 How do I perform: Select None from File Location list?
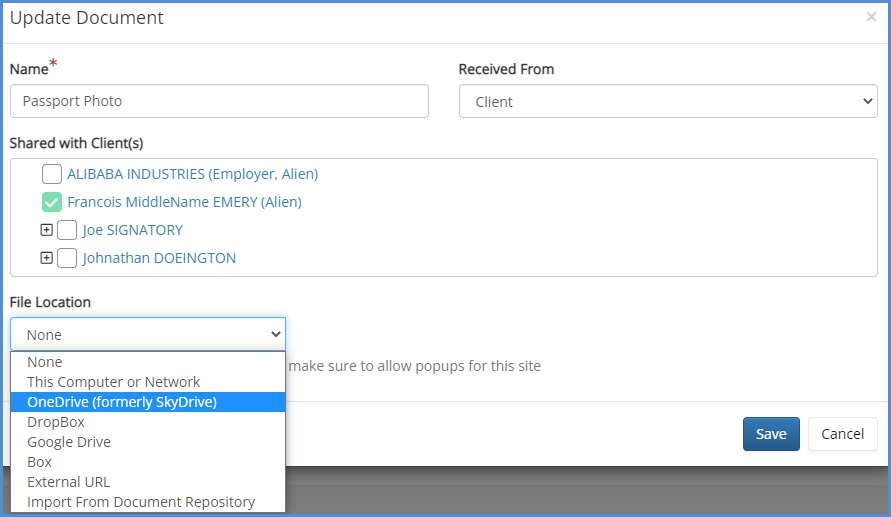[x=45, y=362]
